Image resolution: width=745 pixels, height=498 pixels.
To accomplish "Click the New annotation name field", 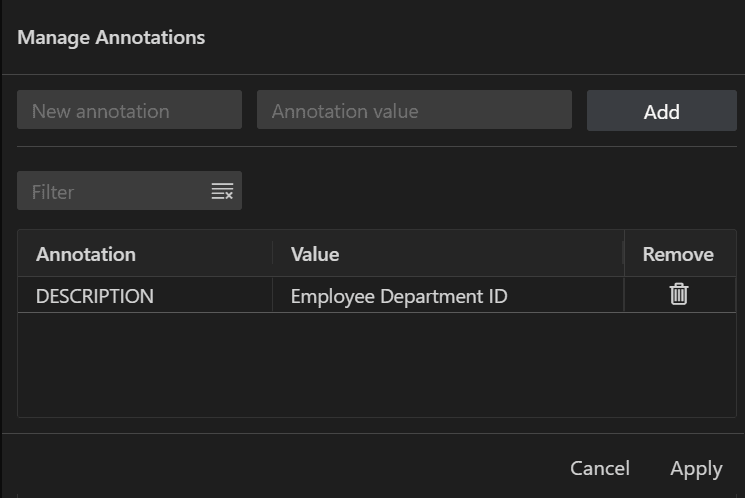I will [129, 111].
